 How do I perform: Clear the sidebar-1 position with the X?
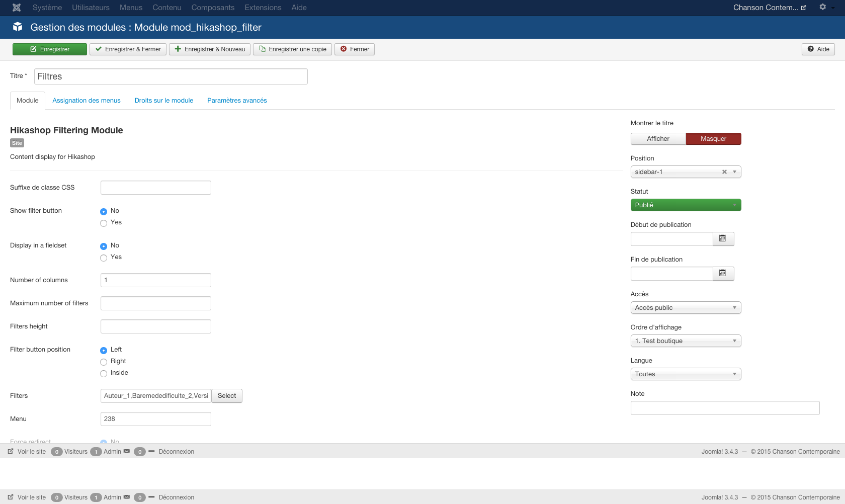(724, 172)
